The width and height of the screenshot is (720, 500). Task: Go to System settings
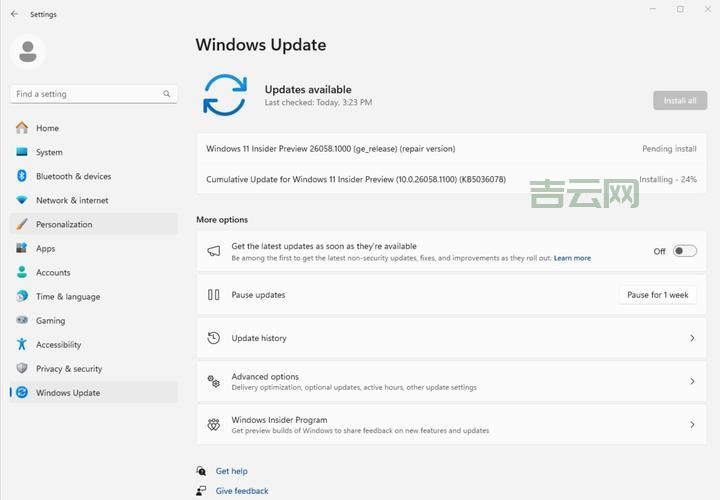(94, 152)
